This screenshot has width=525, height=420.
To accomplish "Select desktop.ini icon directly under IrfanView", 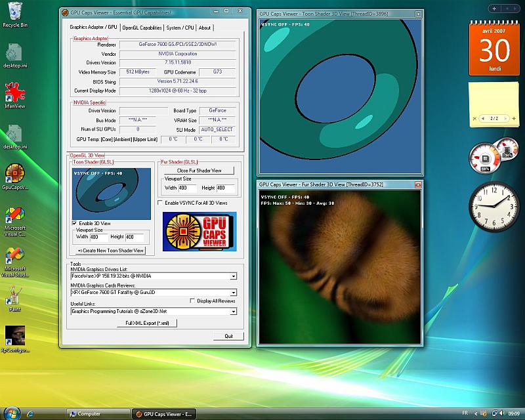I will pyautogui.click(x=14, y=136).
